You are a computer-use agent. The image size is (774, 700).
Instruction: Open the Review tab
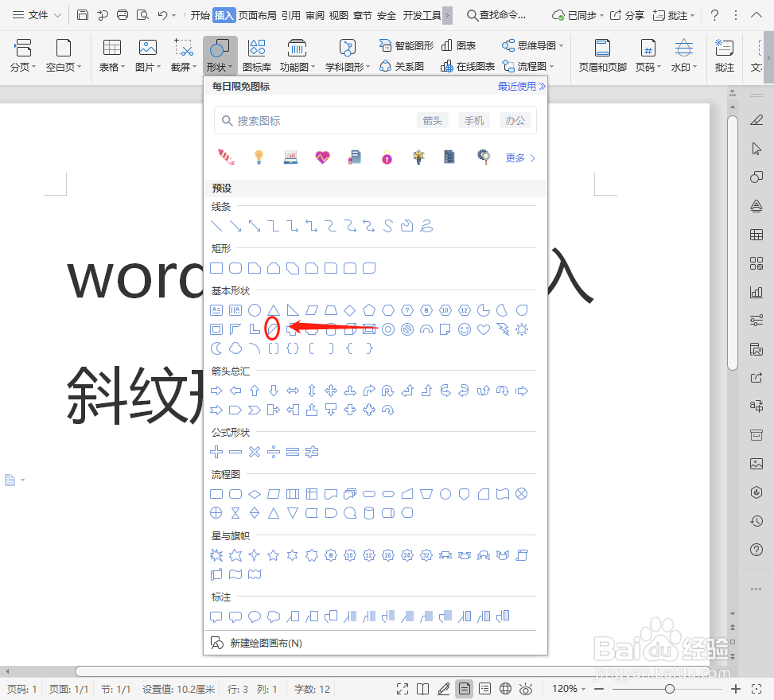(314, 15)
